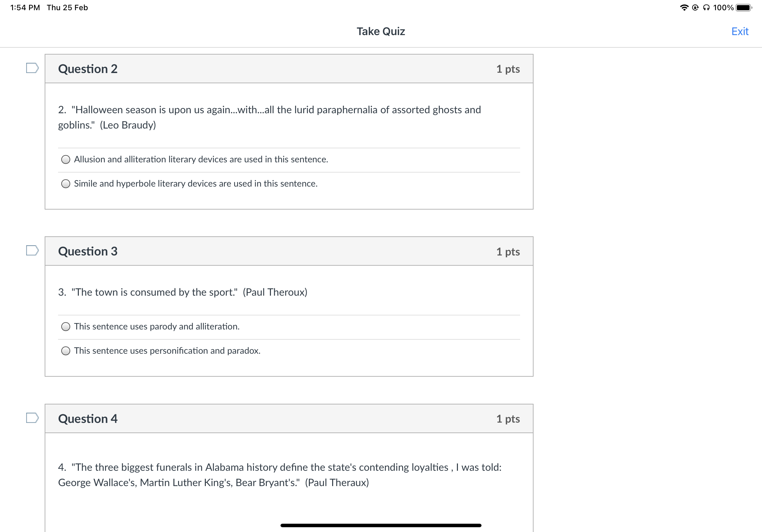The height and width of the screenshot is (532, 762).
Task: Tap the Take Quiz title
Action: 381,32
